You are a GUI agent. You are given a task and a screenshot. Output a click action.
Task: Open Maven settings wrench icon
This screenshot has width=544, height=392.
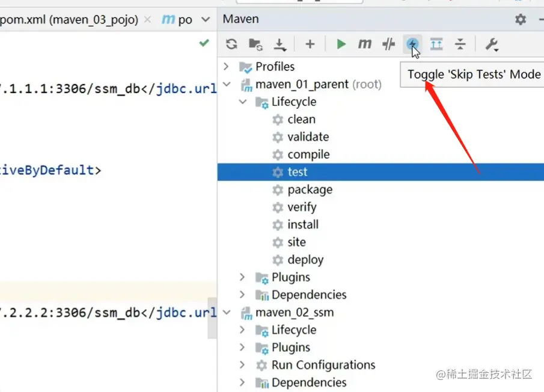[492, 44]
